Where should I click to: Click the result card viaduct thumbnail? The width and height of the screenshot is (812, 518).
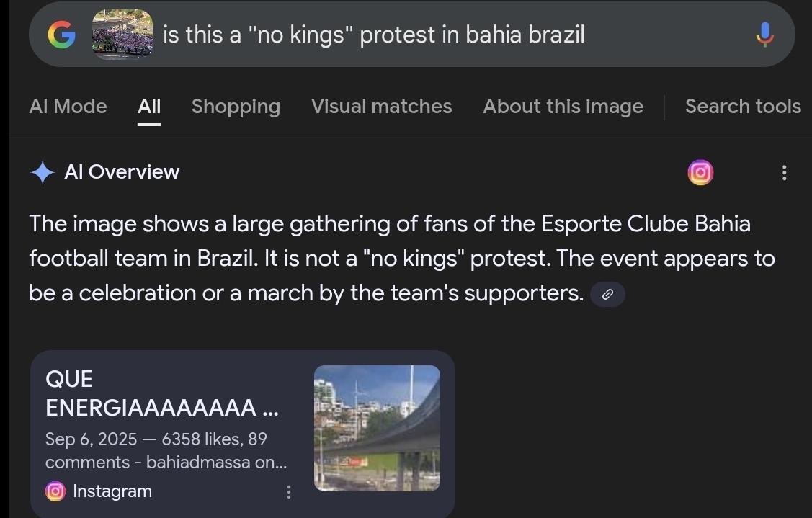pyautogui.click(x=377, y=428)
